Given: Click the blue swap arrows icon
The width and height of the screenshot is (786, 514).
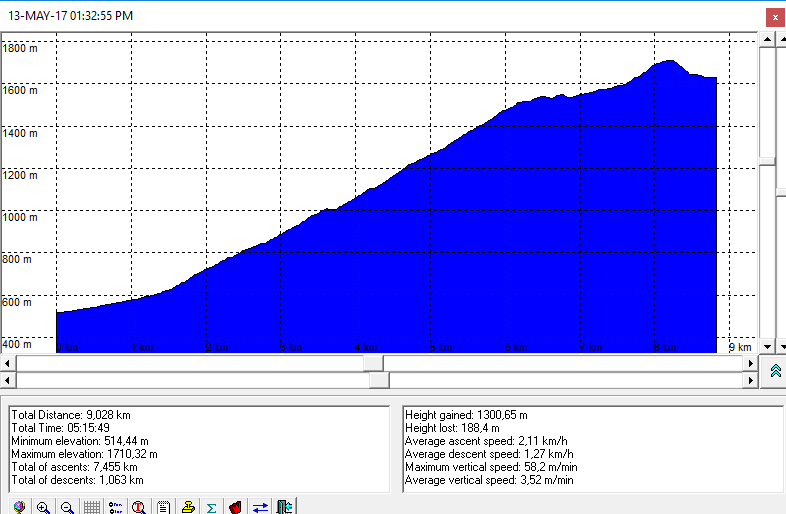Looking at the screenshot, I should click(x=260, y=506).
